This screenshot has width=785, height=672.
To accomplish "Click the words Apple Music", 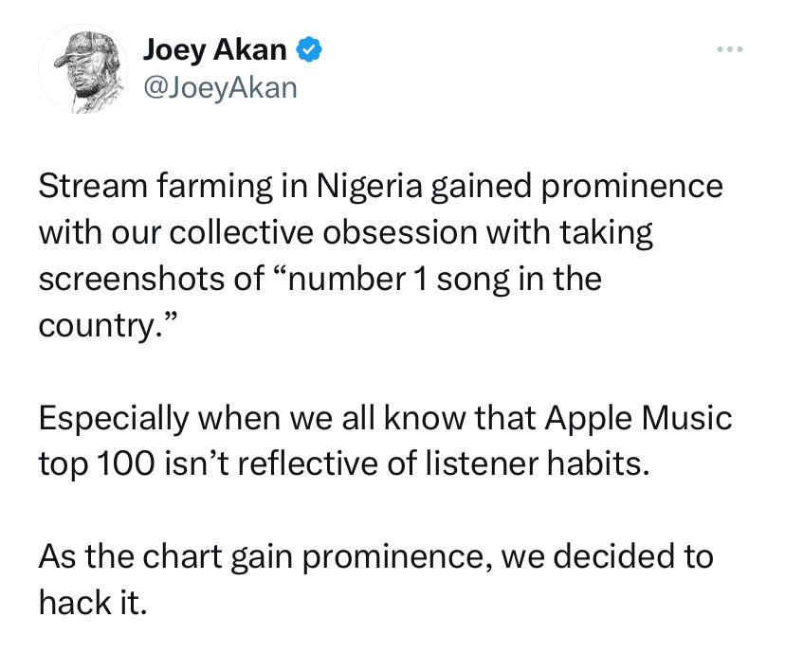I will pyautogui.click(x=639, y=418).
